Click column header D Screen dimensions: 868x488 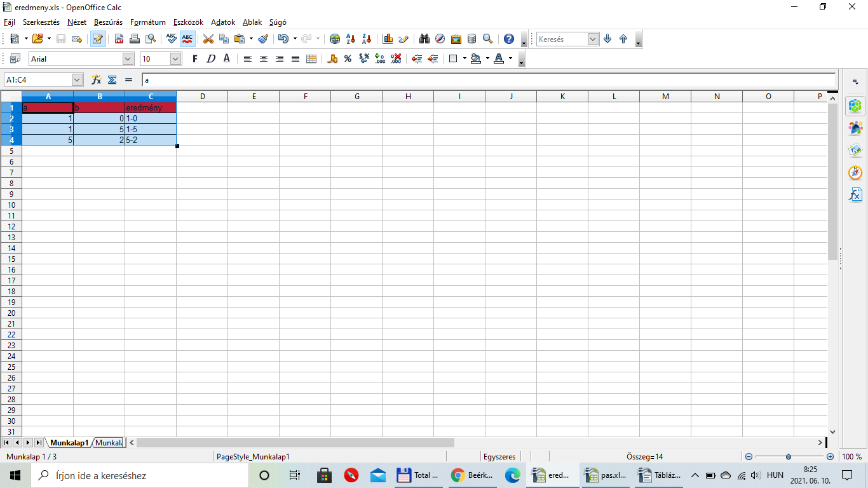202,97
